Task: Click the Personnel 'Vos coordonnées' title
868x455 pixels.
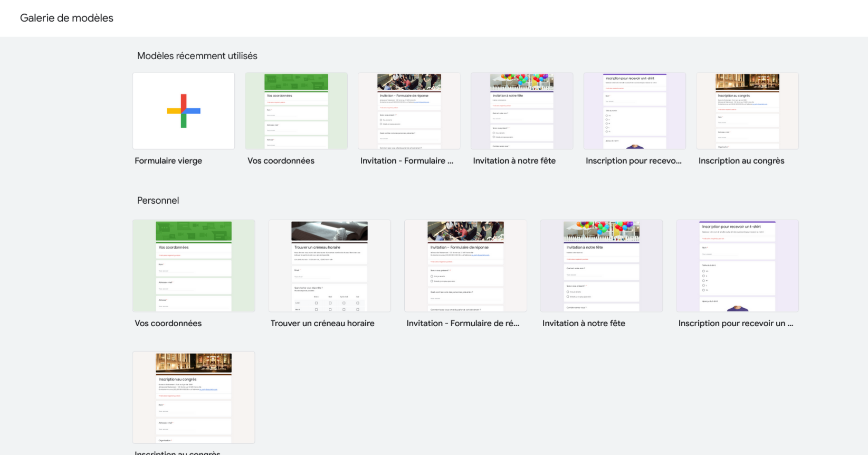Action: pyautogui.click(x=168, y=324)
